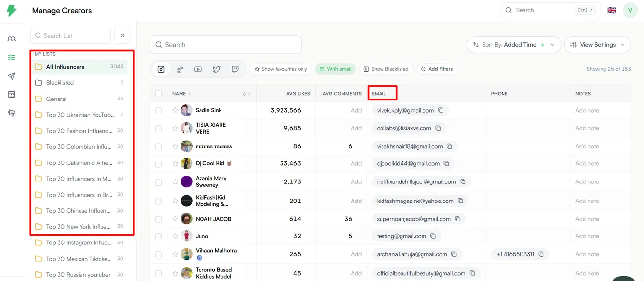
Task: Open Blacklisted list
Action: click(x=80, y=83)
